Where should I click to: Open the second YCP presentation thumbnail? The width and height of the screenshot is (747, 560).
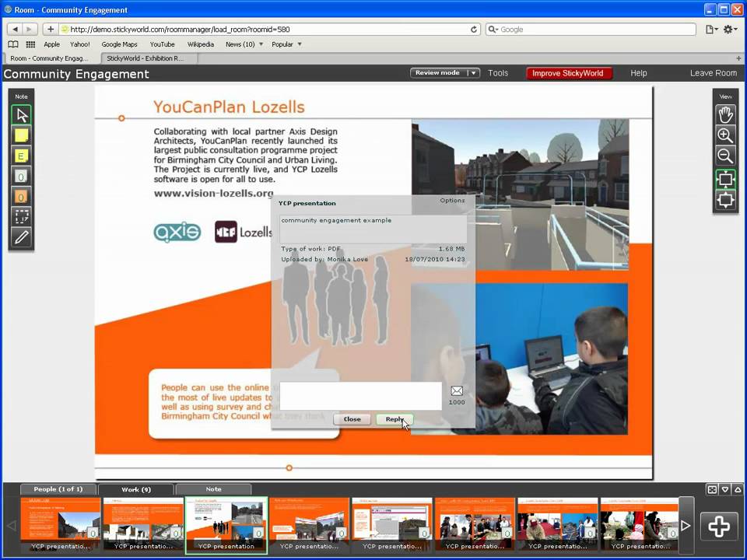(x=143, y=525)
